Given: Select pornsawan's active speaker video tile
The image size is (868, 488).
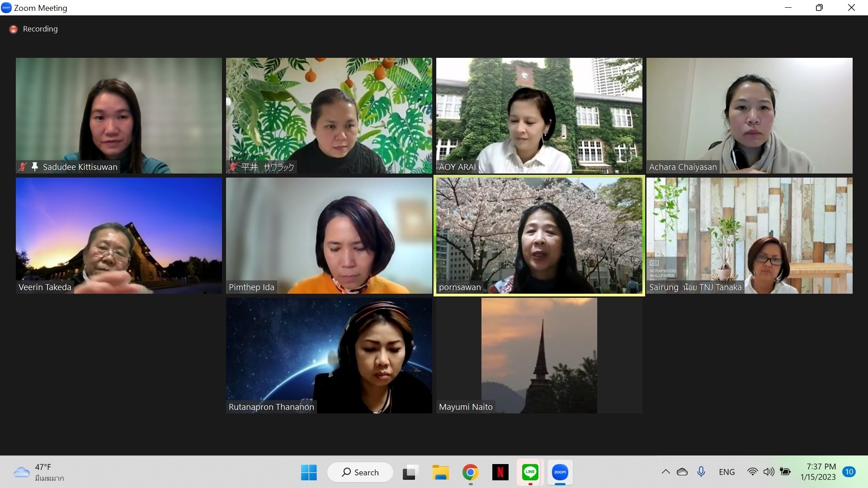Looking at the screenshot, I should click(x=539, y=235).
